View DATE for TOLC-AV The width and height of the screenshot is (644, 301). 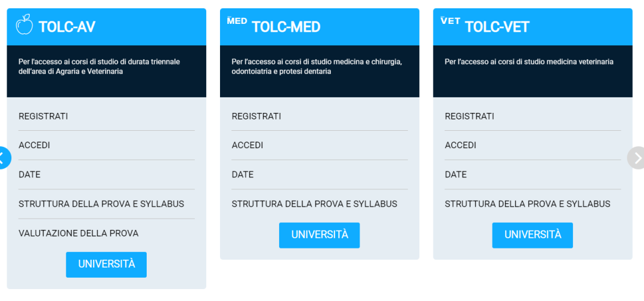pyautogui.click(x=30, y=174)
